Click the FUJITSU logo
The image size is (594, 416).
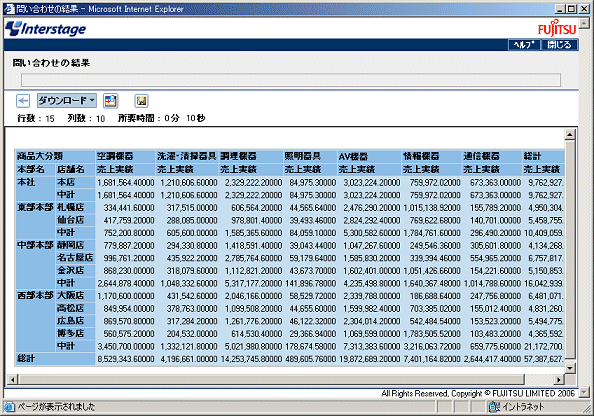[557, 28]
